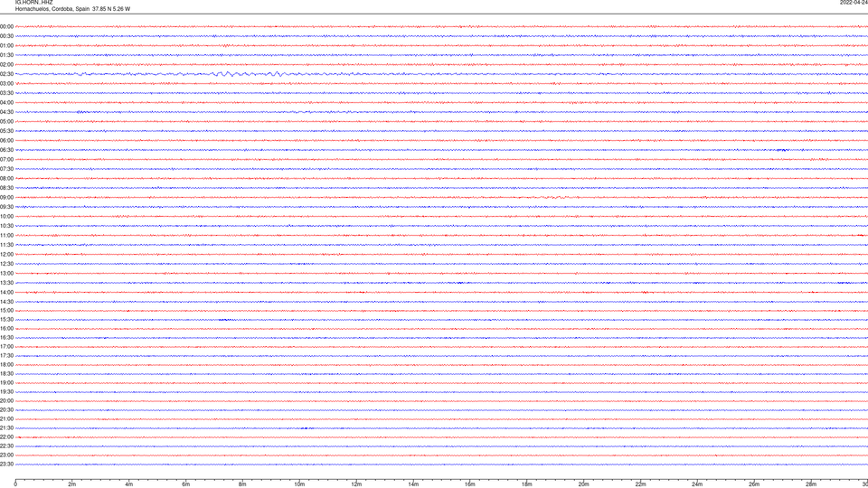Select the 23:00 trace time label
868x488 pixels.
click(6, 455)
